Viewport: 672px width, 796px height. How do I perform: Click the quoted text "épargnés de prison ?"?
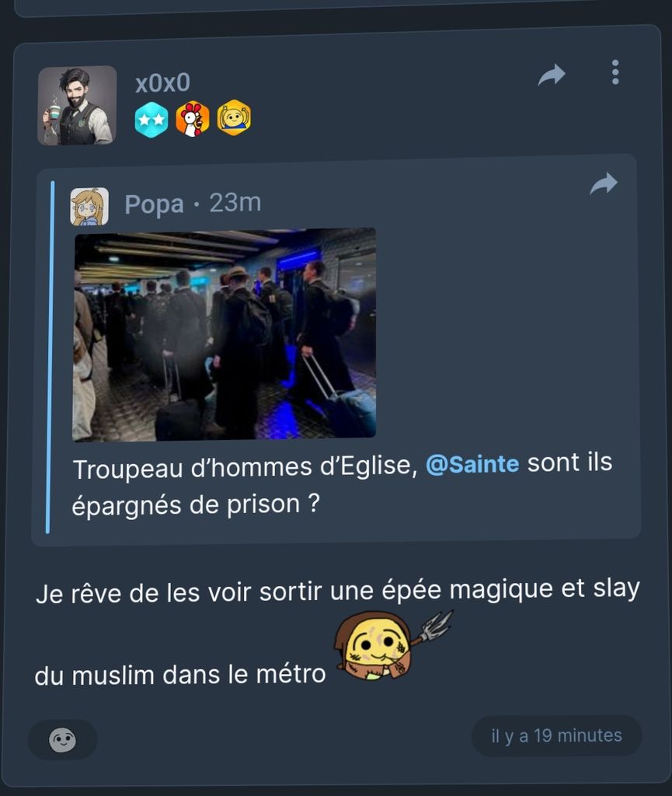(196, 504)
